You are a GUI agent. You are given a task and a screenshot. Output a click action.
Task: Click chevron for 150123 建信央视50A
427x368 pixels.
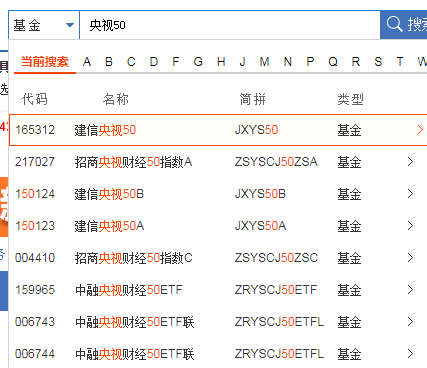click(410, 226)
